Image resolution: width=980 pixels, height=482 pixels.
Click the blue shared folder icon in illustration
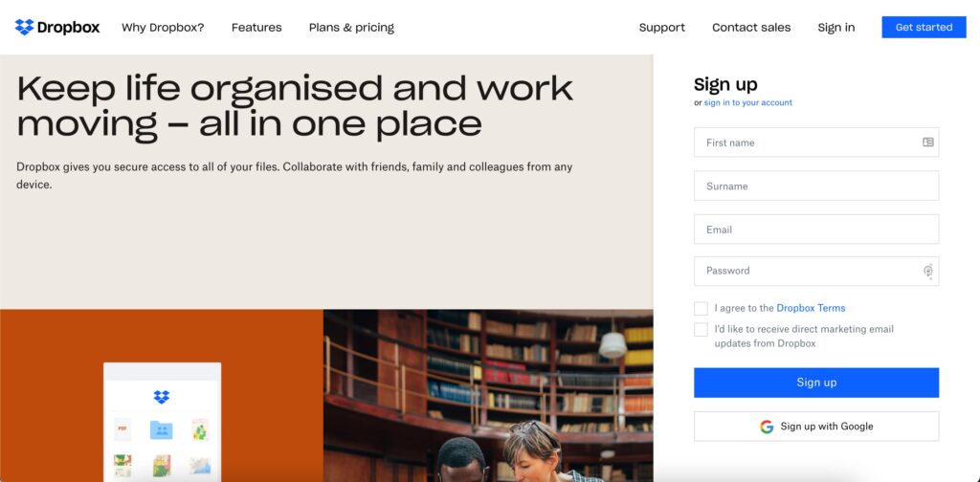point(161,429)
